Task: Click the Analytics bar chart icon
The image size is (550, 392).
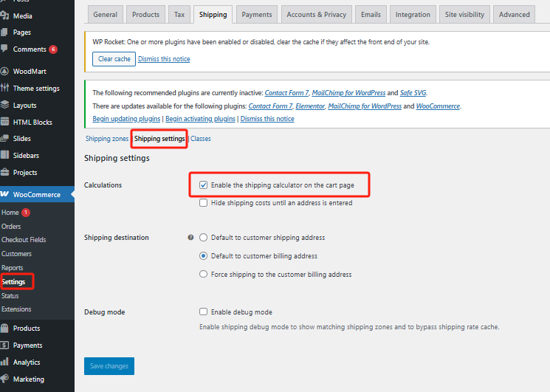Action: (5, 362)
